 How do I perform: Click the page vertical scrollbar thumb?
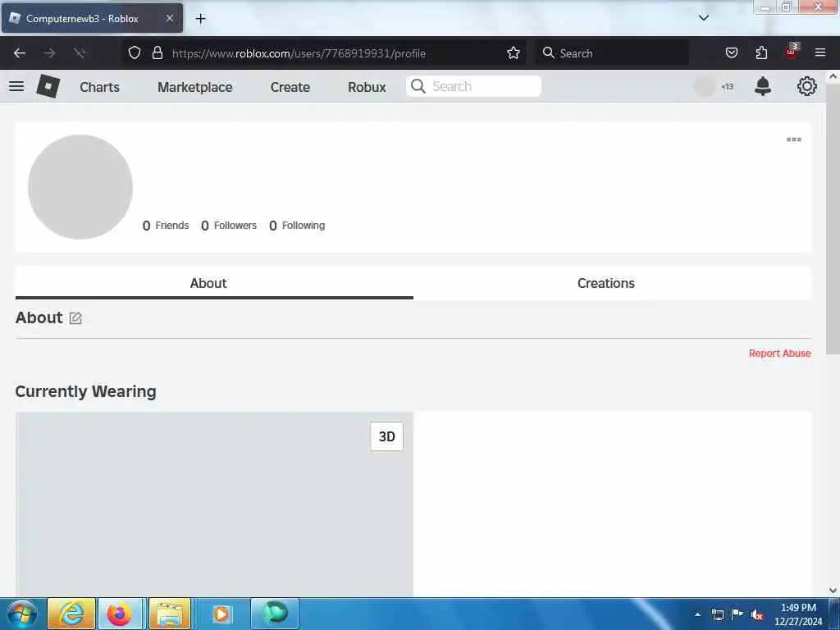pos(833,218)
